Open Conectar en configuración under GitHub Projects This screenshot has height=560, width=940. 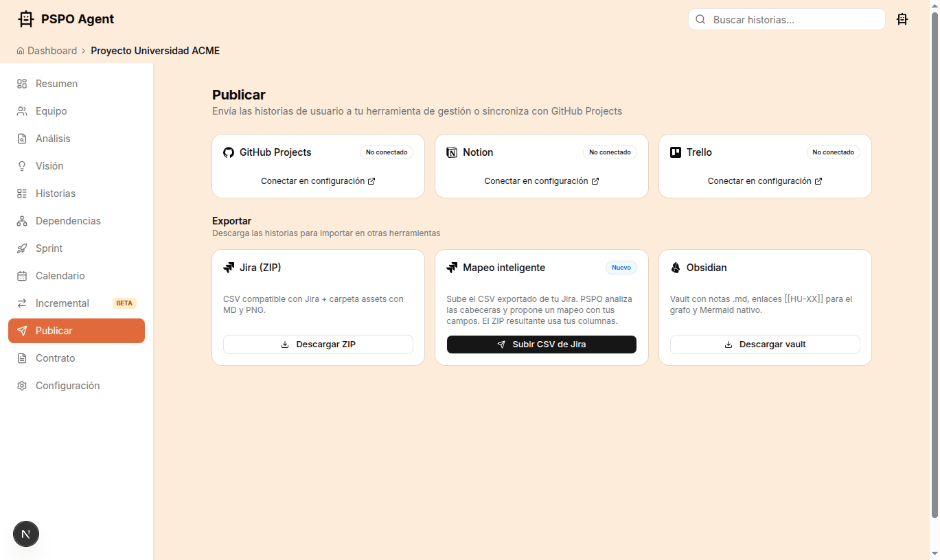click(318, 180)
